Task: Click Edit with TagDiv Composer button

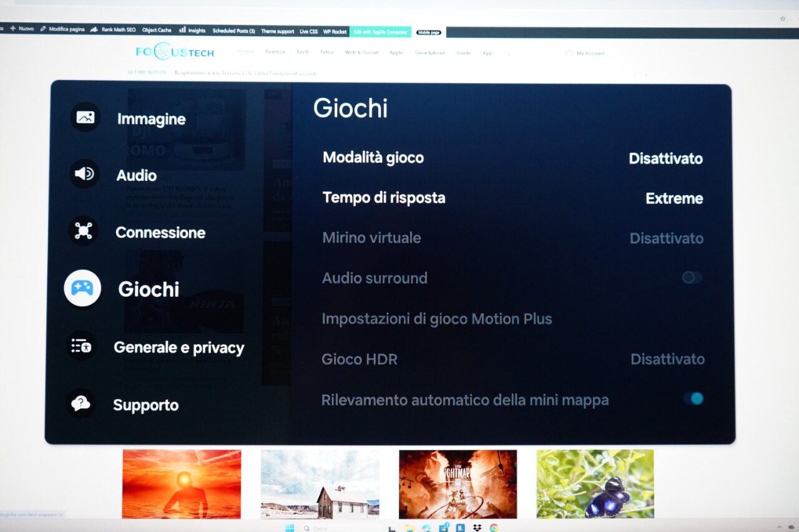Action: pos(380,32)
